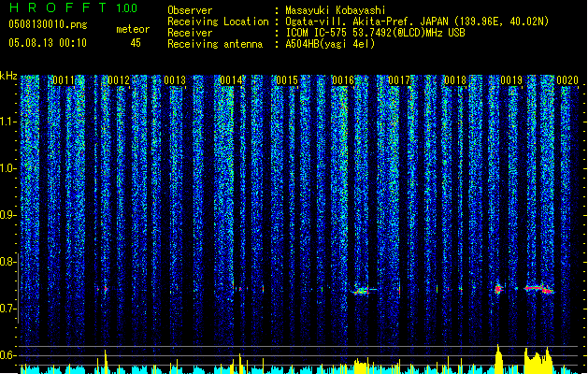Click the date stamp 05.08.13 00:10
The height and width of the screenshot is (374, 588).
coord(48,43)
